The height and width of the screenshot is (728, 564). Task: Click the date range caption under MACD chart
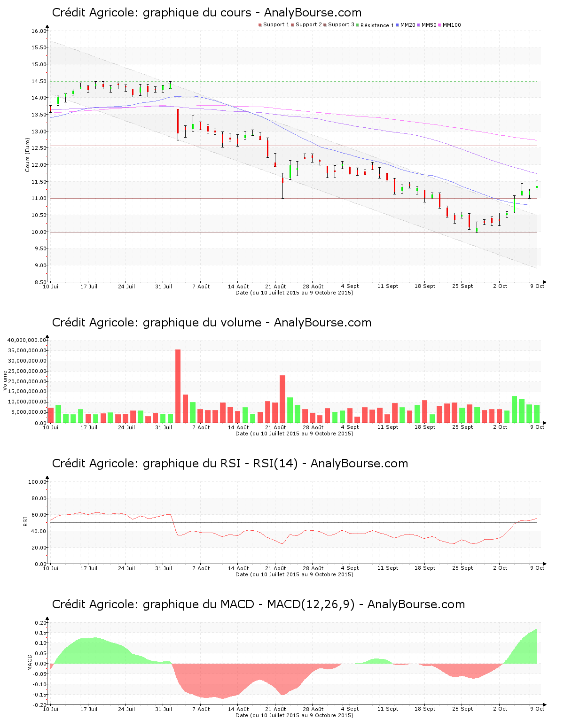(294, 715)
